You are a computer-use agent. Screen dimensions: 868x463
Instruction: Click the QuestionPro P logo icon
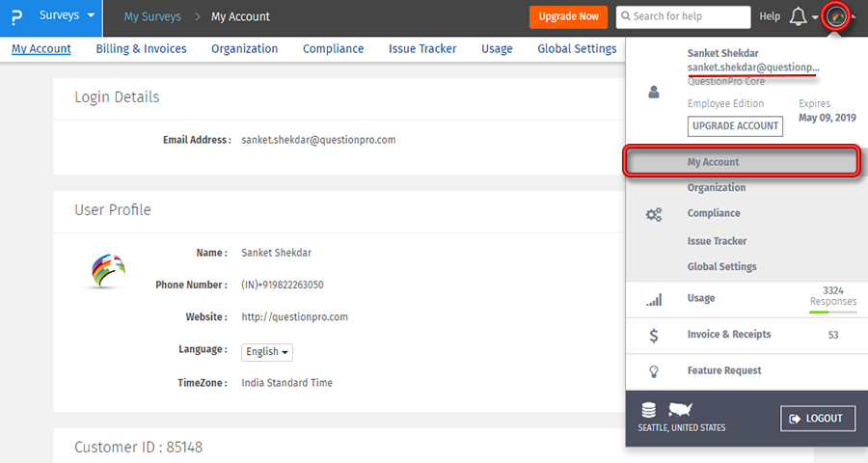16,17
